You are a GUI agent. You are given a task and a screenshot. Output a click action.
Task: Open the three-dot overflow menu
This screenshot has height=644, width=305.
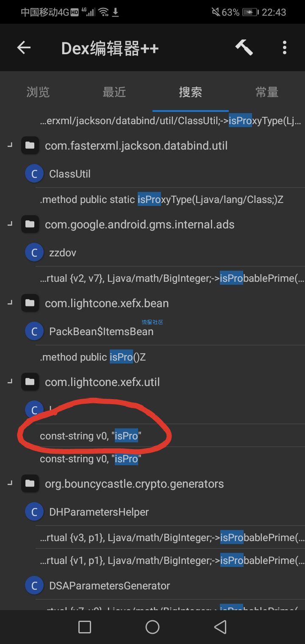click(x=284, y=48)
